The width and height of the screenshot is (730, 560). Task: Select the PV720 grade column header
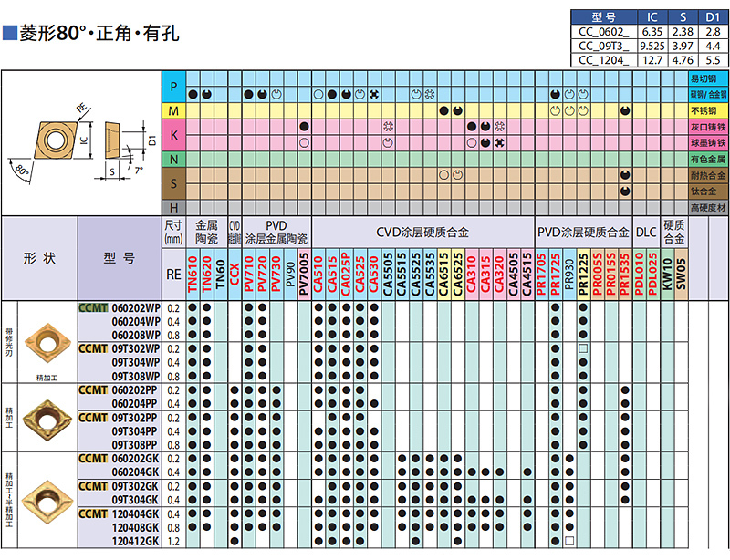click(x=263, y=275)
